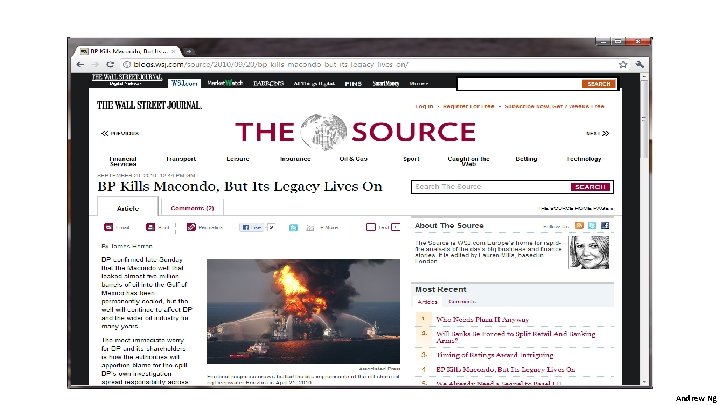Click the Facebook Like button
This screenshot has width=720, height=405.
point(251,227)
